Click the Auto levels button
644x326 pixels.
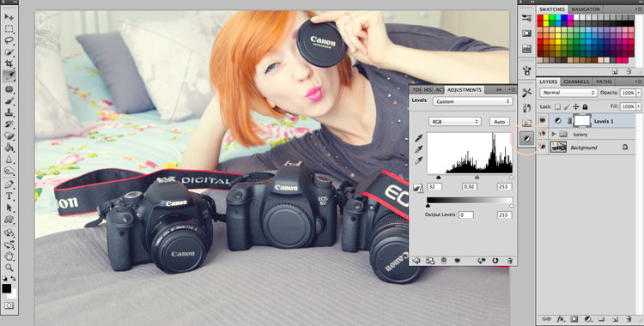coord(500,122)
